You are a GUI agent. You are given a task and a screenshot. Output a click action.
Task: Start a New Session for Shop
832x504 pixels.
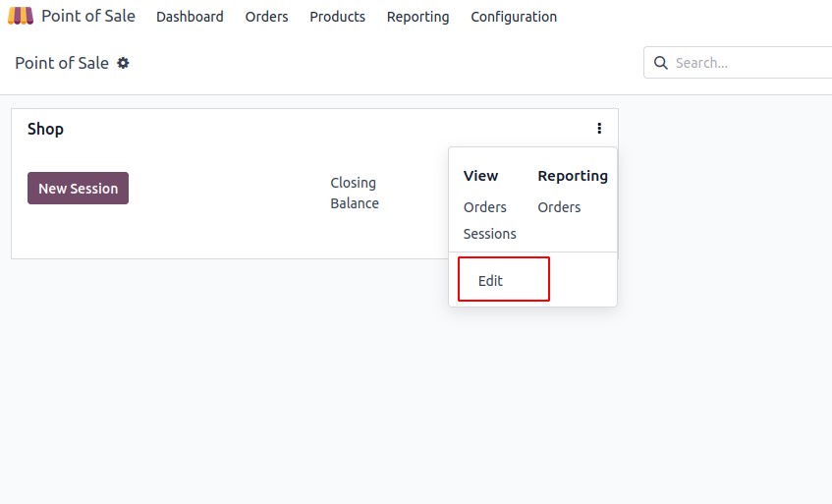[x=78, y=188]
